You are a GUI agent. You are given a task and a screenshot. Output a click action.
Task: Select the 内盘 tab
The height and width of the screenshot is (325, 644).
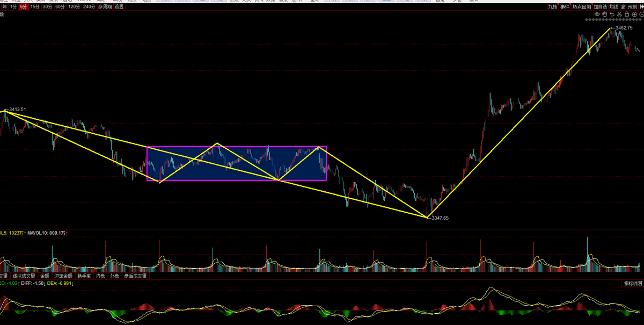click(101, 276)
